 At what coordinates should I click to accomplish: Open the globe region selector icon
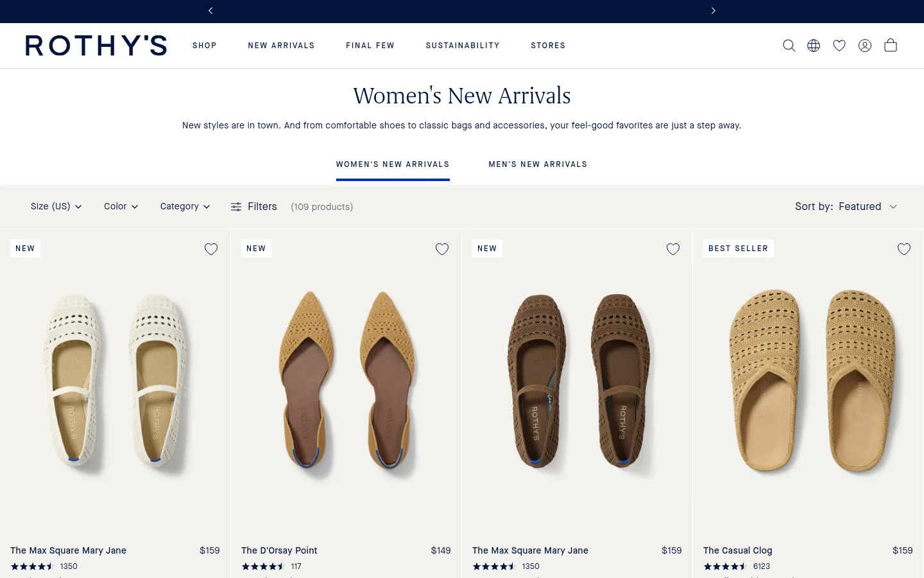pos(814,46)
